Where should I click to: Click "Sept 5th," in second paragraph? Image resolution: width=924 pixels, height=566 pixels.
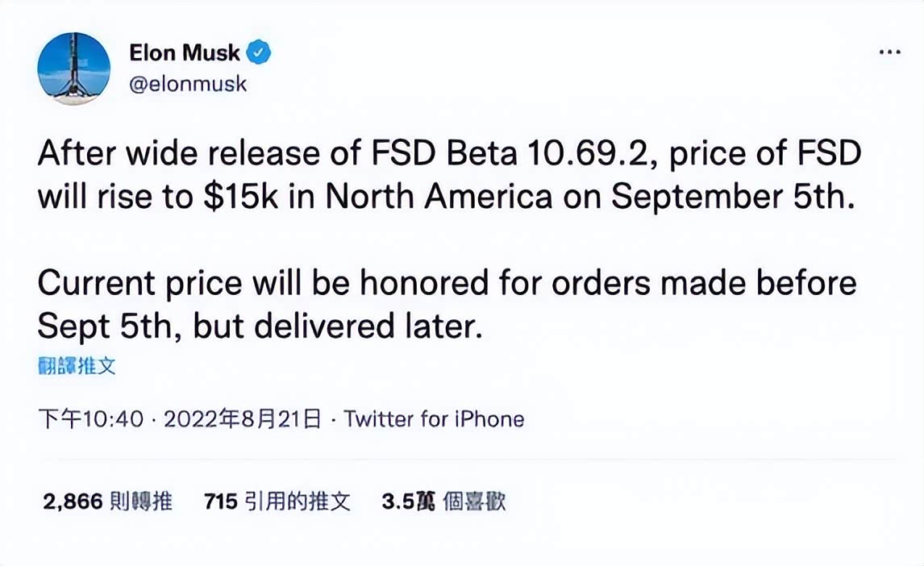coord(110,327)
